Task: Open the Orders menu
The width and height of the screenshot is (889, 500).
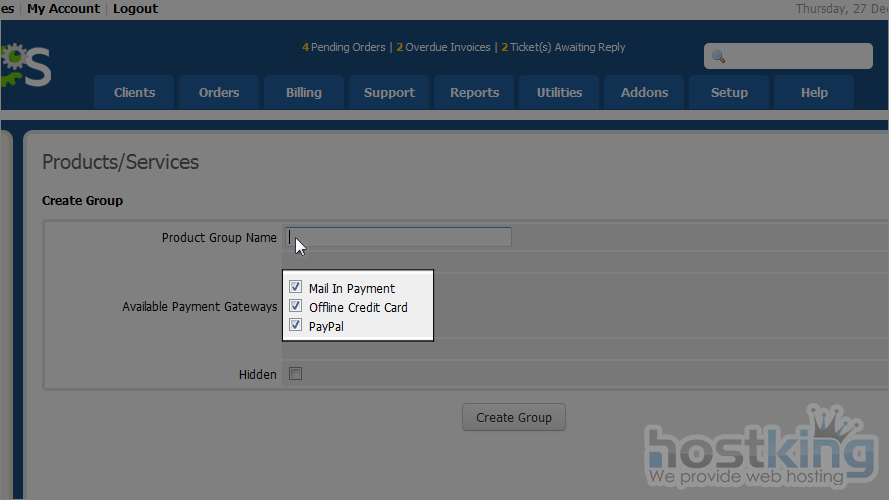Action: pos(219,92)
